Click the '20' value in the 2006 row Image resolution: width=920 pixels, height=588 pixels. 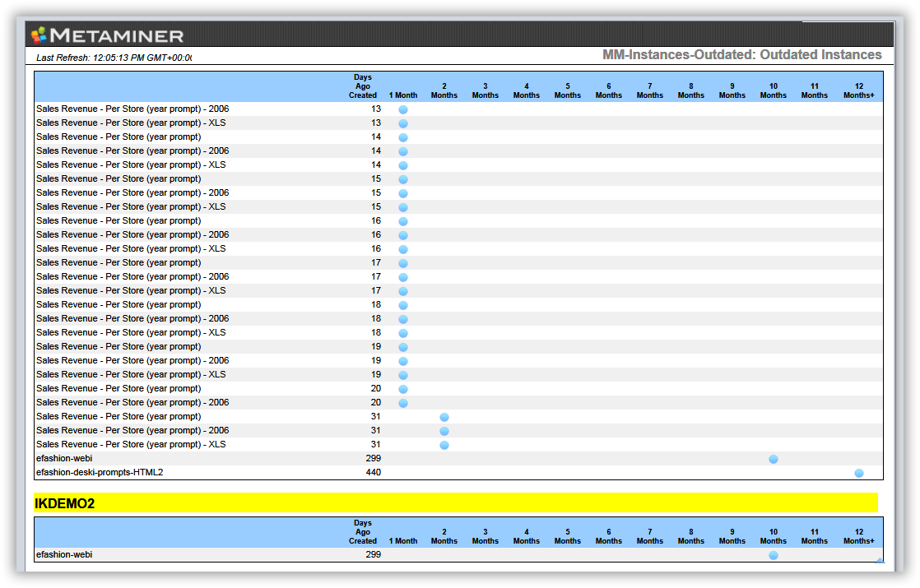[x=375, y=403]
